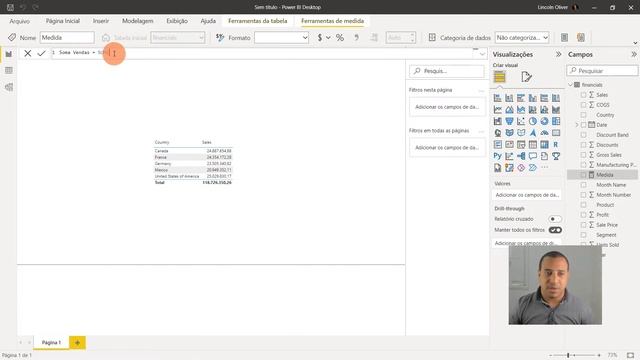The height and width of the screenshot is (360, 640).
Task: Select the Página 1 page tab
Action: (x=51, y=342)
